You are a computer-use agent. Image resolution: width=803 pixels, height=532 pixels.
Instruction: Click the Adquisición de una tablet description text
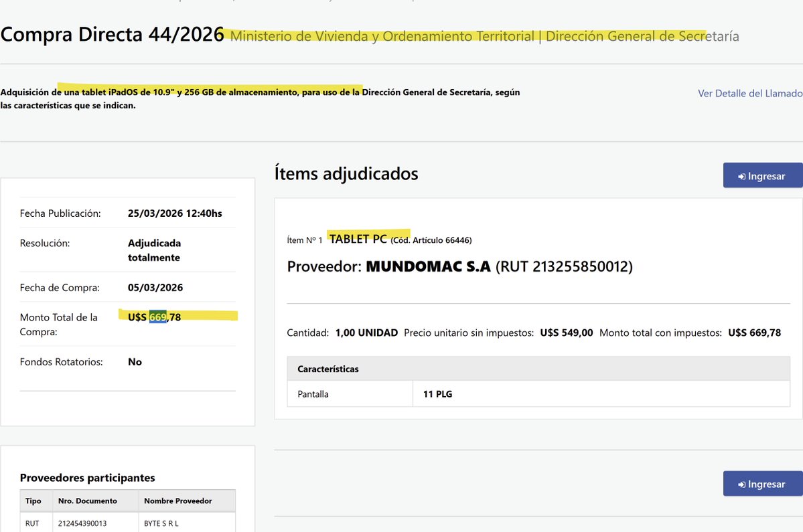coord(260,99)
